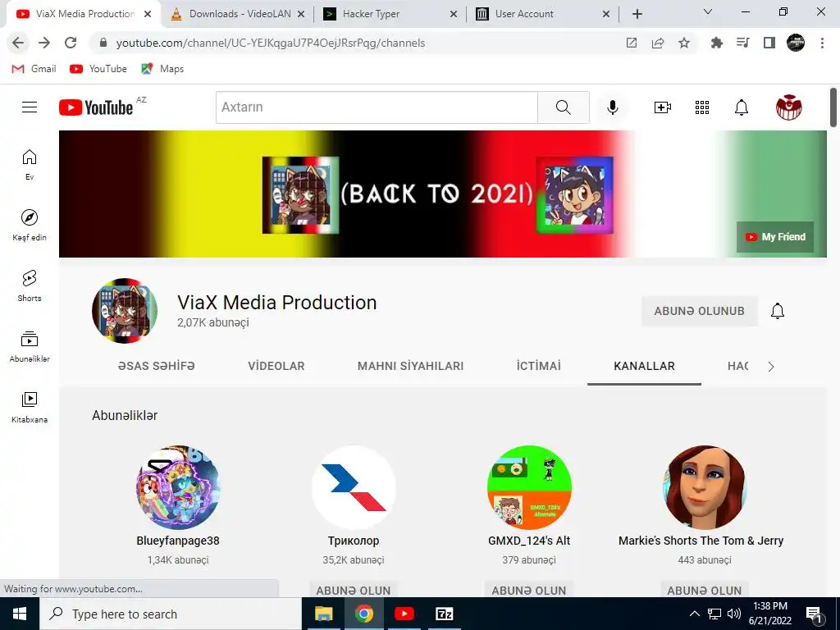Close the Hacker Typer tab
The width and height of the screenshot is (840, 630).
(x=453, y=15)
